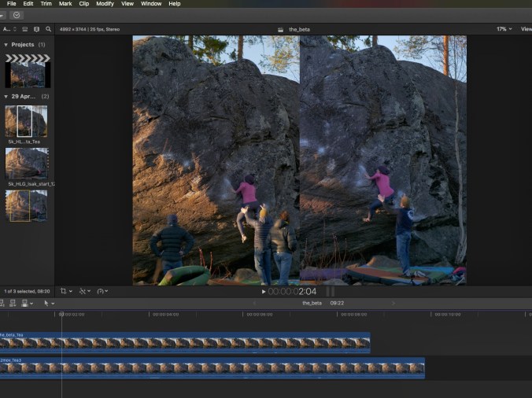The height and width of the screenshot is (398, 532).
Task: Select the project thumbnail with clapperboard
Action: point(28,71)
